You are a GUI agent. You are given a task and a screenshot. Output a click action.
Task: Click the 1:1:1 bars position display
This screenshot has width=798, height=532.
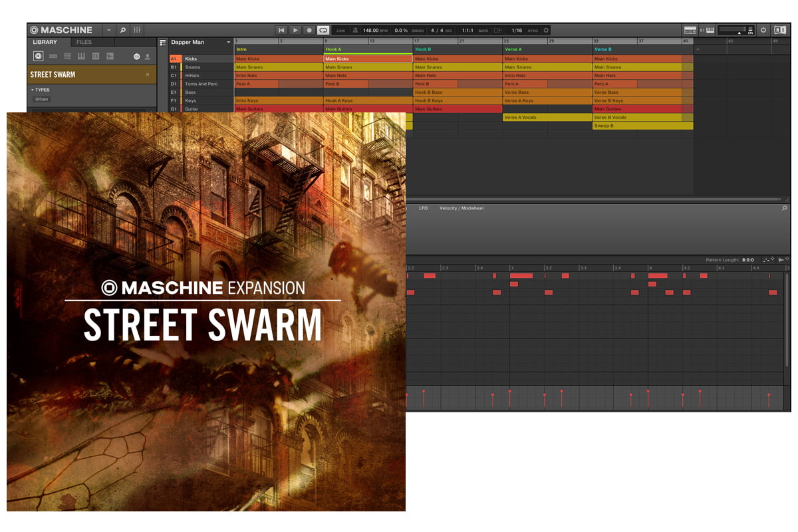pyautogui.click(x=467, y=31)
